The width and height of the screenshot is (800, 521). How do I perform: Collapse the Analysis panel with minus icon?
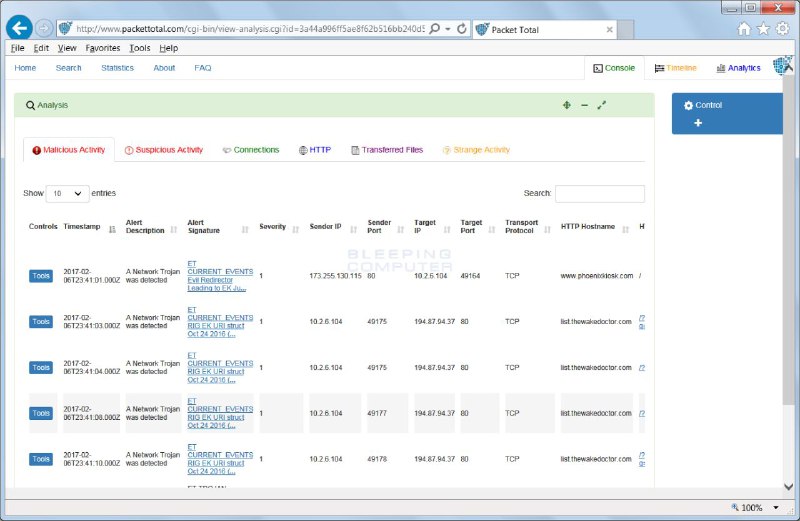tap(584, 105)
